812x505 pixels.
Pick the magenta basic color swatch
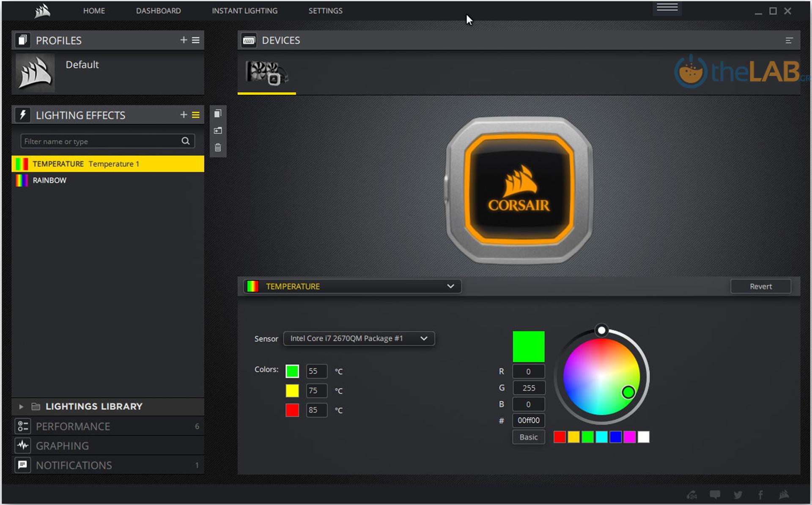pyautogui.click(x=629, y=437)
